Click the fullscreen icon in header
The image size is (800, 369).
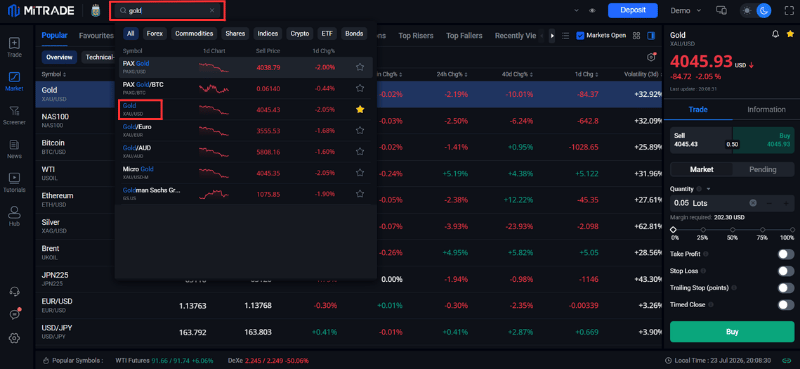(788, 10)
